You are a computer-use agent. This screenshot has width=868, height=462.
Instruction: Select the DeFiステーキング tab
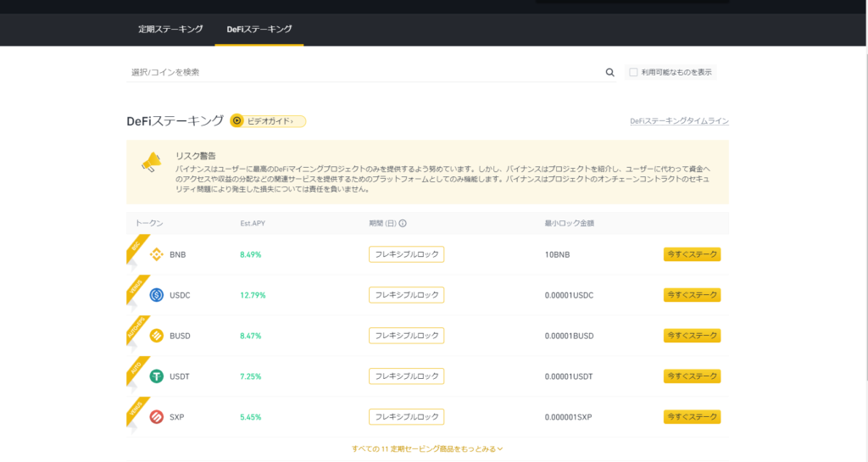click(259, 30)
